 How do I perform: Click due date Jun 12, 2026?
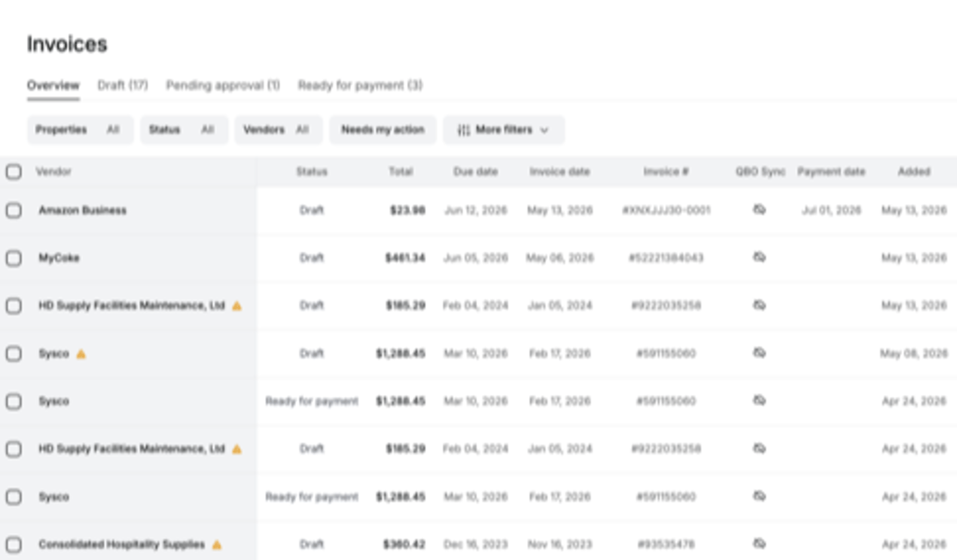coord(476,210)
